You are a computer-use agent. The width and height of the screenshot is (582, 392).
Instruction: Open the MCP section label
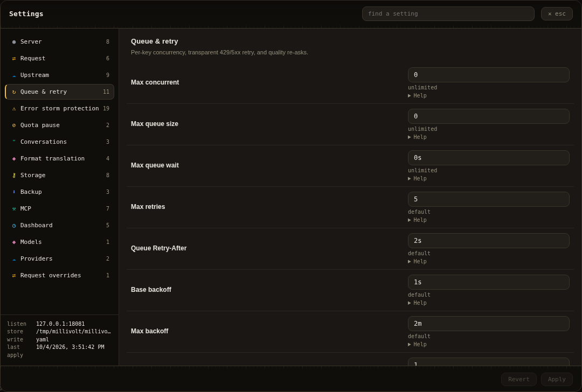[x=26, y=208]
